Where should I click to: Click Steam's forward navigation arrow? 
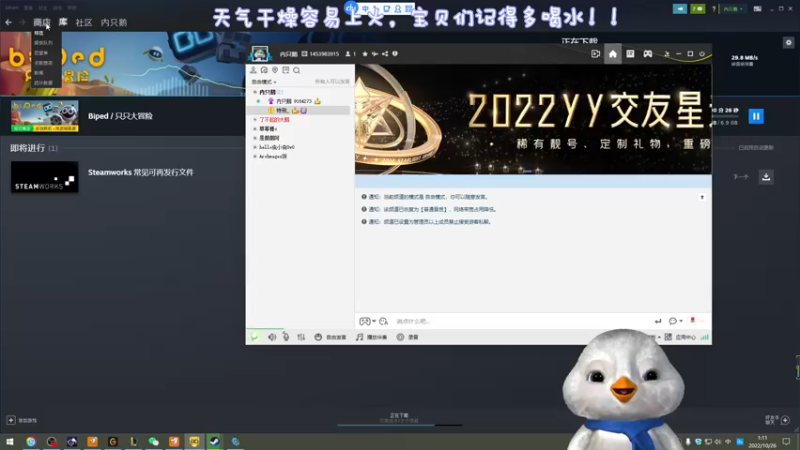(22, 22)
